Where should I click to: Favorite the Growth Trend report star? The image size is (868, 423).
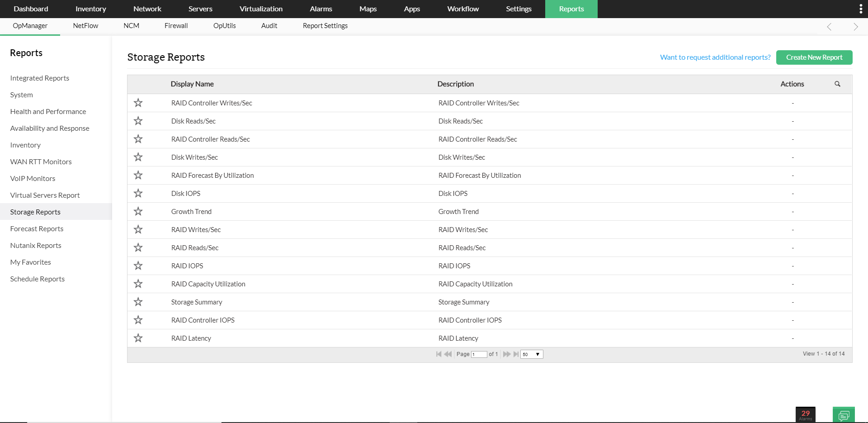click(x=138, y=211)
